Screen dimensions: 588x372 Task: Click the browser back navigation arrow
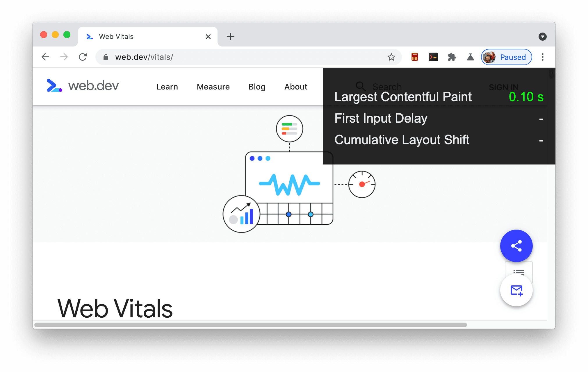point(46,57)
